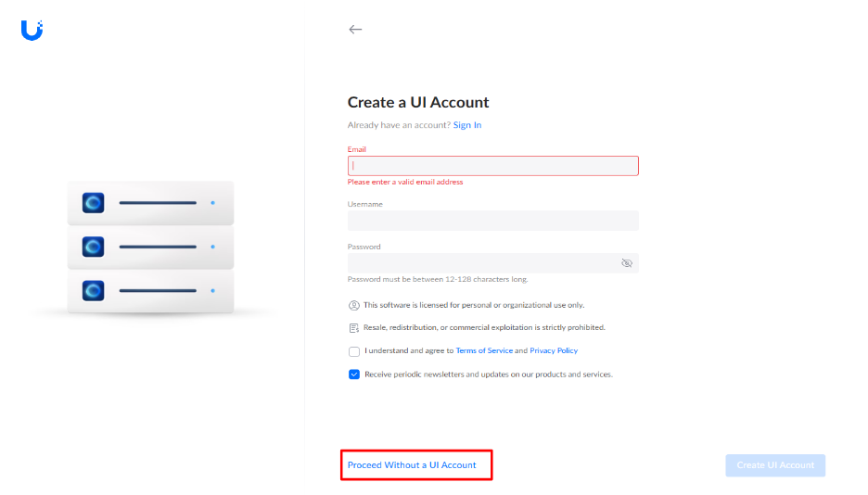Check the Terms of Service agreement box
868x495 pixels.
point(353,351)
